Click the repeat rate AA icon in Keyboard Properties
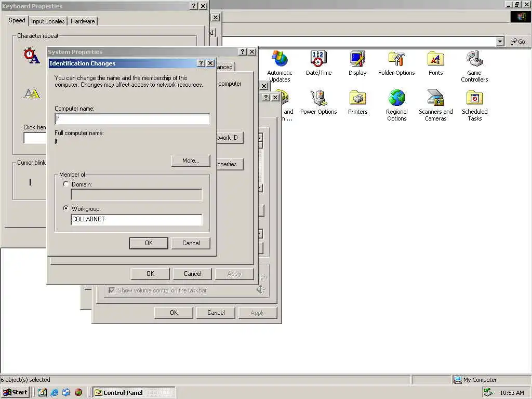Viewport: 532px width, 399px height. [32, 94]
